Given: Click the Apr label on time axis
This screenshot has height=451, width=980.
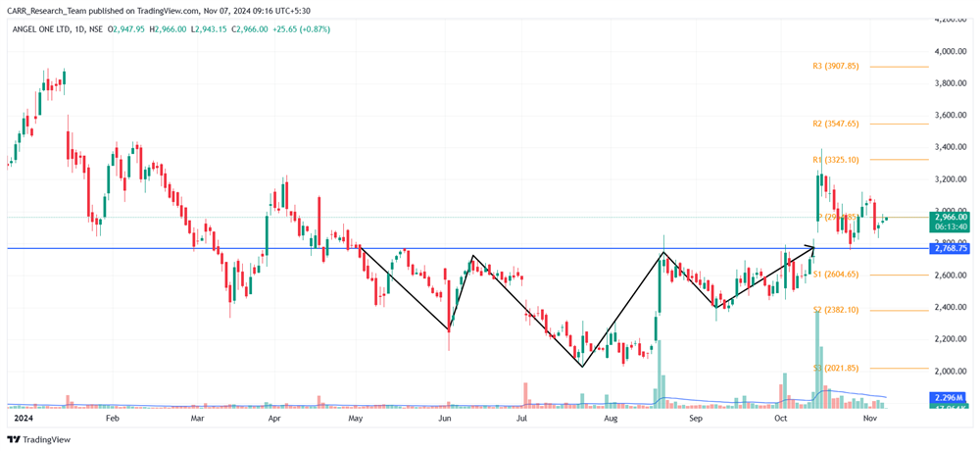Looking at the screenshot, I should point(274,417).
